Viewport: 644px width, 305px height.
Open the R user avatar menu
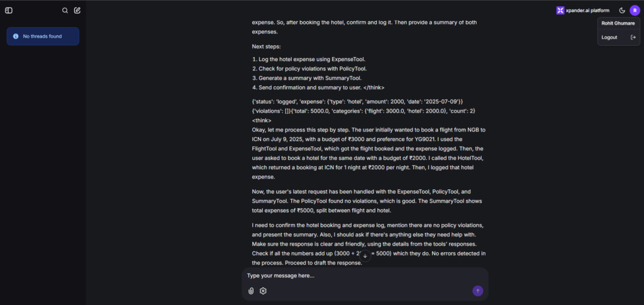(x=635, y=11)
